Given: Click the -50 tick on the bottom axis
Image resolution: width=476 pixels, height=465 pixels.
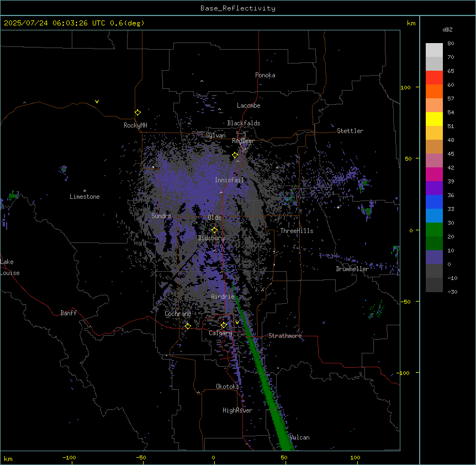Looking at the screenshot, I should (x=141, y=457).
